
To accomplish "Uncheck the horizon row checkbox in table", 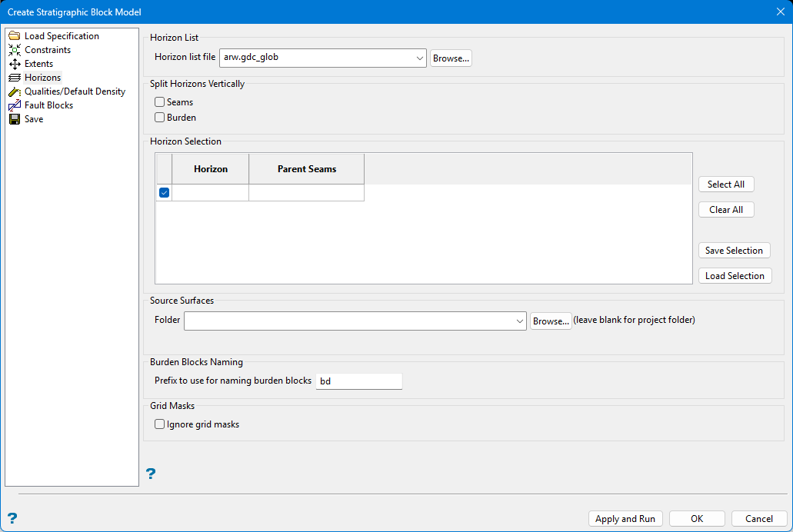I will 165,193.
